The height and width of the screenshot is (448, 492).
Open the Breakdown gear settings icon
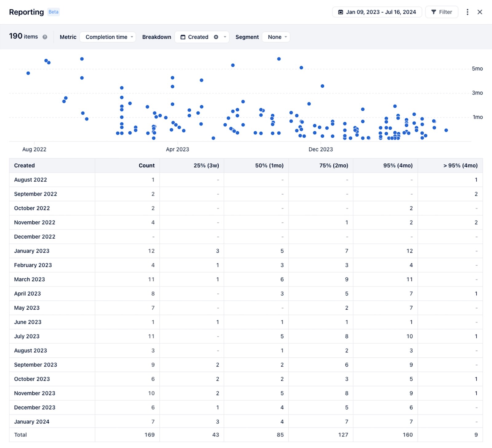(216, 37)
